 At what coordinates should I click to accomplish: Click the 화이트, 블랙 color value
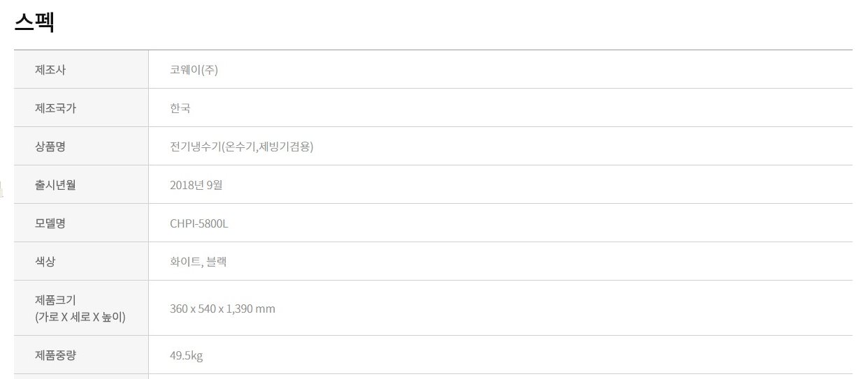point(198,262)
